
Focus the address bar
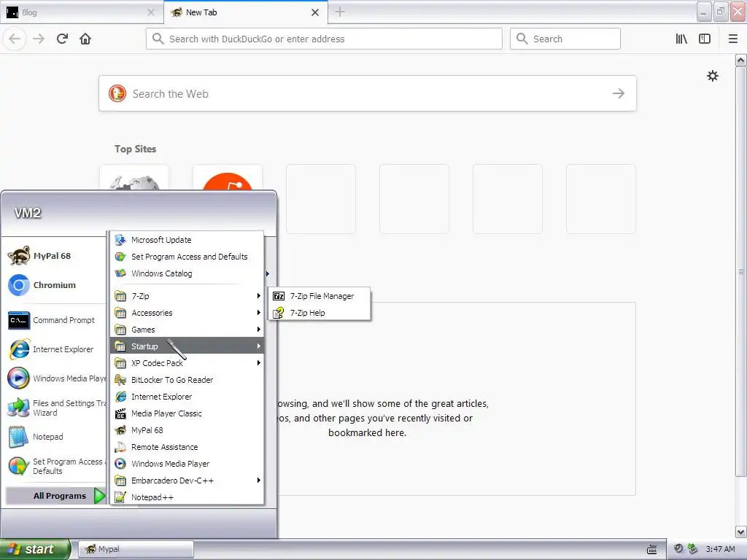[x=324, y=39]
